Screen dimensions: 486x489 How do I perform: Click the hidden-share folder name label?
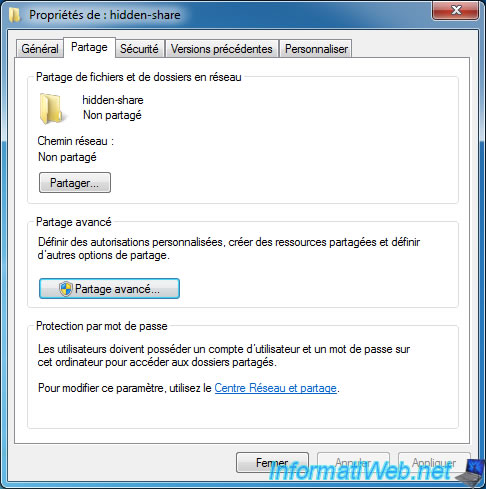113,100
